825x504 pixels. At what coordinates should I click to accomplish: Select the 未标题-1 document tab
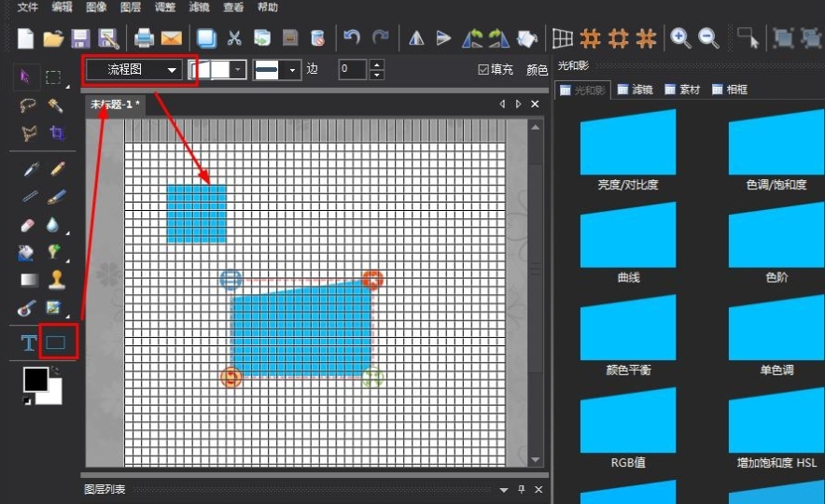pos(115,105)
